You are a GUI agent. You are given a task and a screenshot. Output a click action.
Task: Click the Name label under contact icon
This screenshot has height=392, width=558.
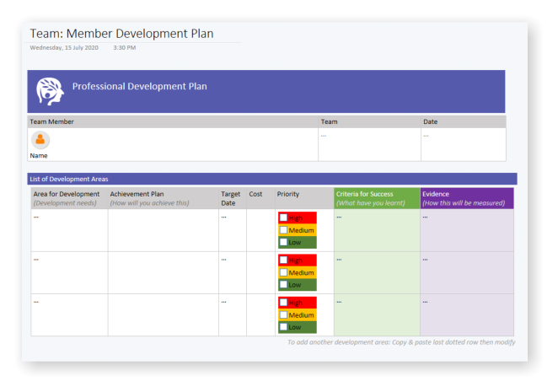coord(39,156)
